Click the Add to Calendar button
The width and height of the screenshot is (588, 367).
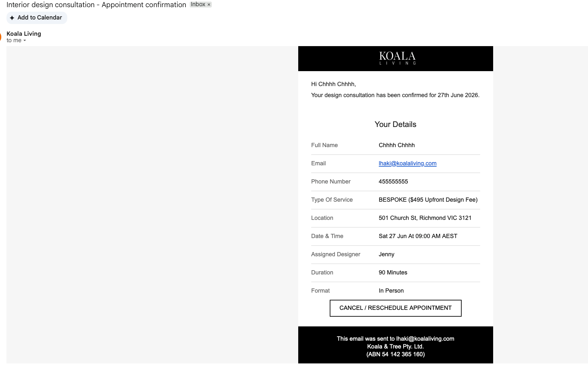point(37,18)
